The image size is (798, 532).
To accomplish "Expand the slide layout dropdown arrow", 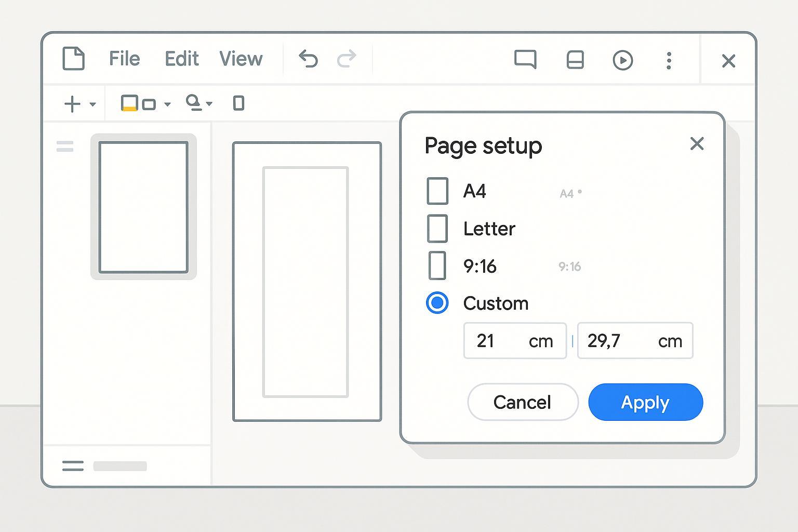I will [167, 104].
